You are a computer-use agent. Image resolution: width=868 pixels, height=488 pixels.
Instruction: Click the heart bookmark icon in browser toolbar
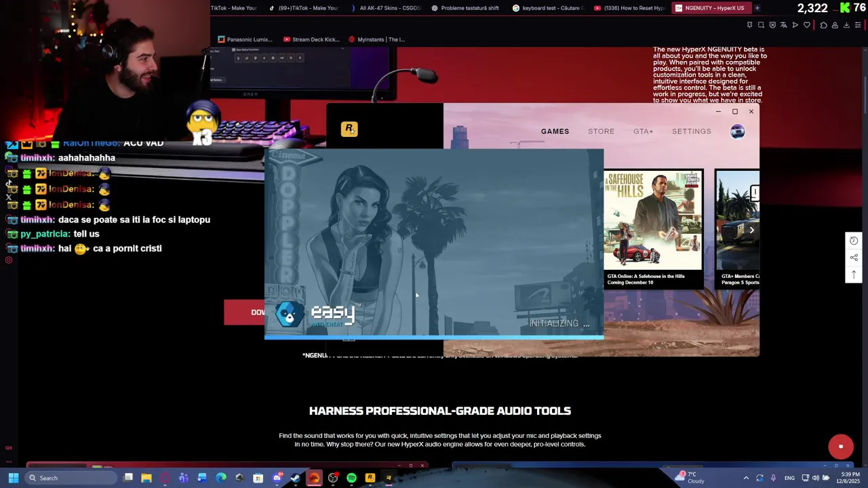pyautogui.click(x=807, y=25)
